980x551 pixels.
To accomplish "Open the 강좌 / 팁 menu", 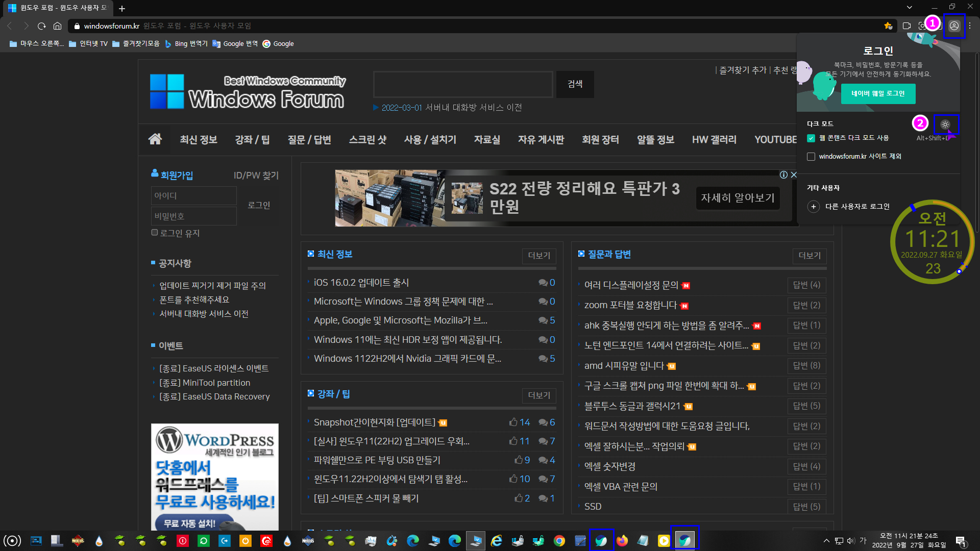I will pos(252,140).
